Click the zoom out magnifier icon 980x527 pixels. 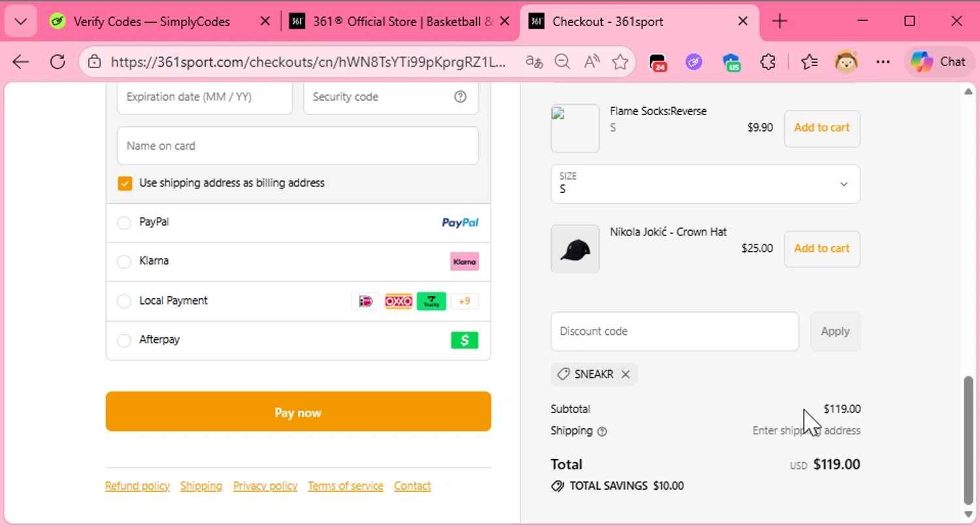563,62
